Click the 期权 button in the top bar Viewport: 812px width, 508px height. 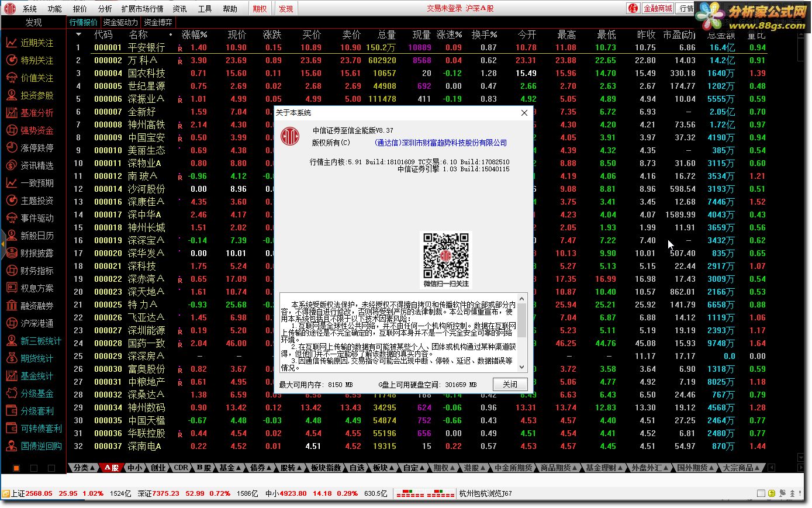pyautogui.click(x=260, y=9)
